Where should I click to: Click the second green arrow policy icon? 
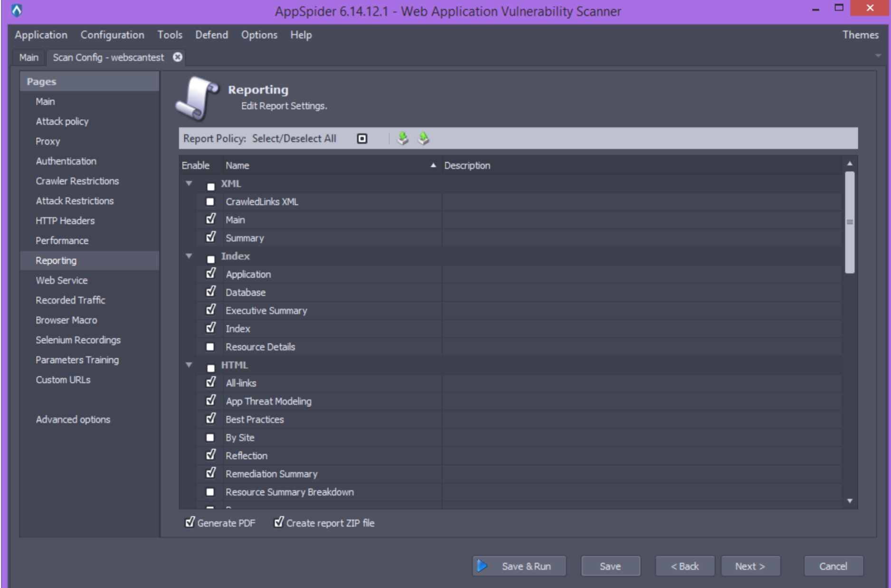click(x=423, y=138)
